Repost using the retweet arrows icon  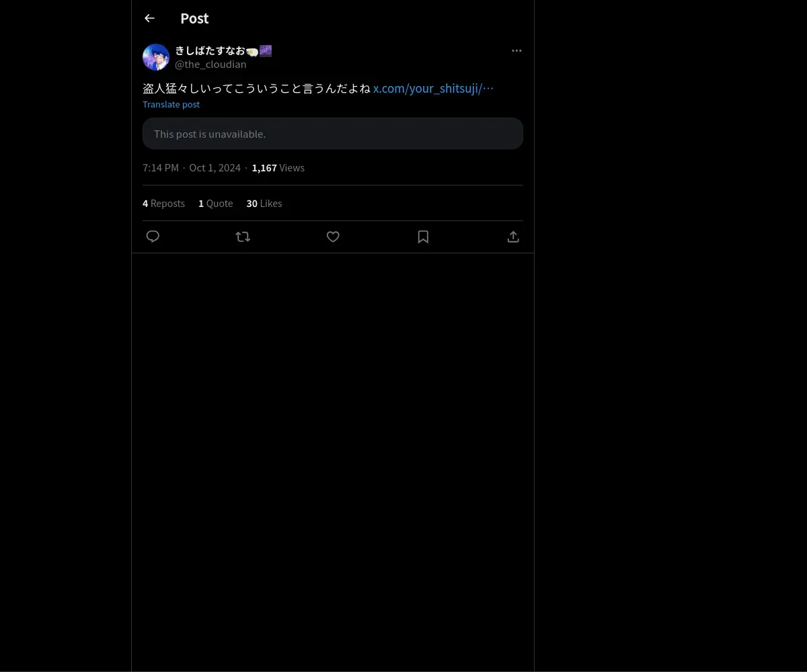point(243,237)
